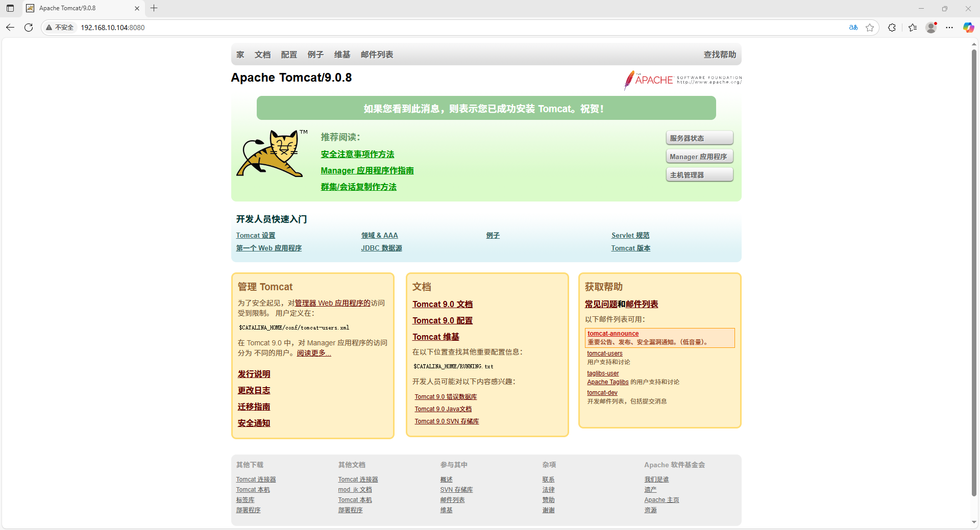This screenshot has height=530, width=980.
Task: Click the vertical page scrollbar
Action: (974, 272)
